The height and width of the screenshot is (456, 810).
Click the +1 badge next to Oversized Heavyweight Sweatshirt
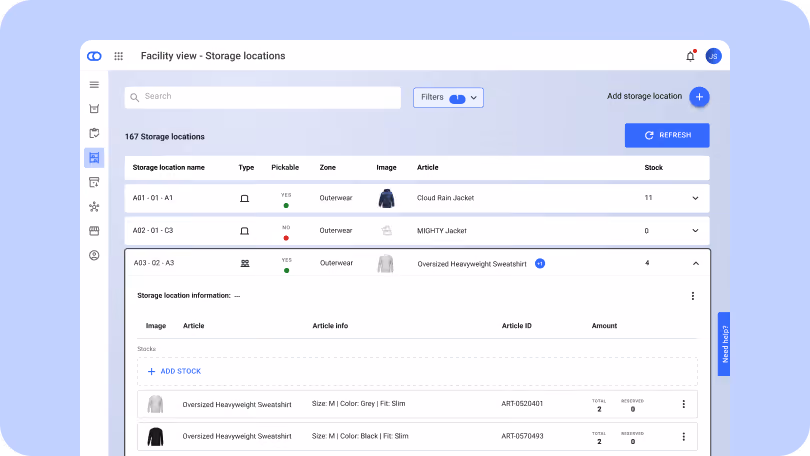540,263
